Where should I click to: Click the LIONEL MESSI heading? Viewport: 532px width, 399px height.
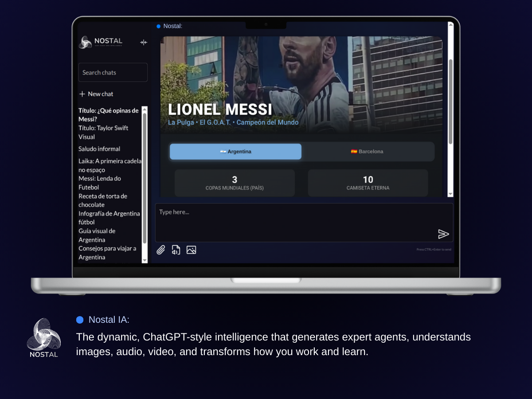coord(220,110)
